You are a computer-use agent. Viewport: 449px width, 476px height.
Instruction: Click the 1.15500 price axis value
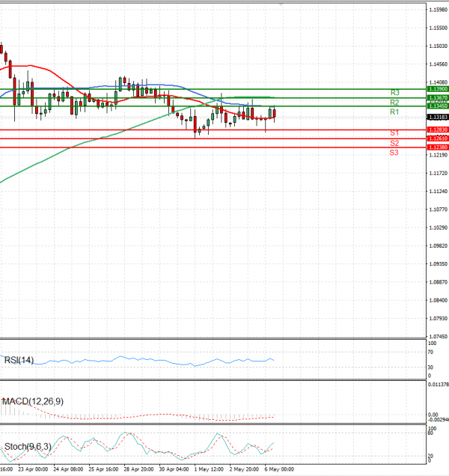[x=439, y=28]
